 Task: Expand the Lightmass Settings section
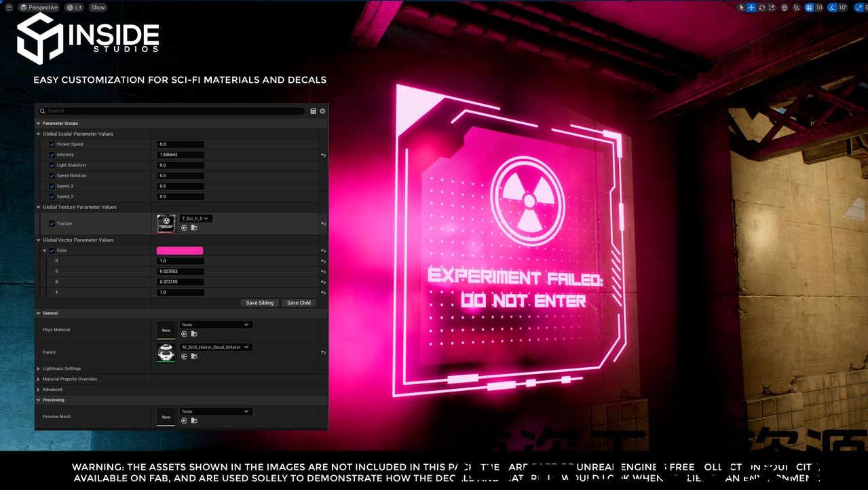click(39, 369)
